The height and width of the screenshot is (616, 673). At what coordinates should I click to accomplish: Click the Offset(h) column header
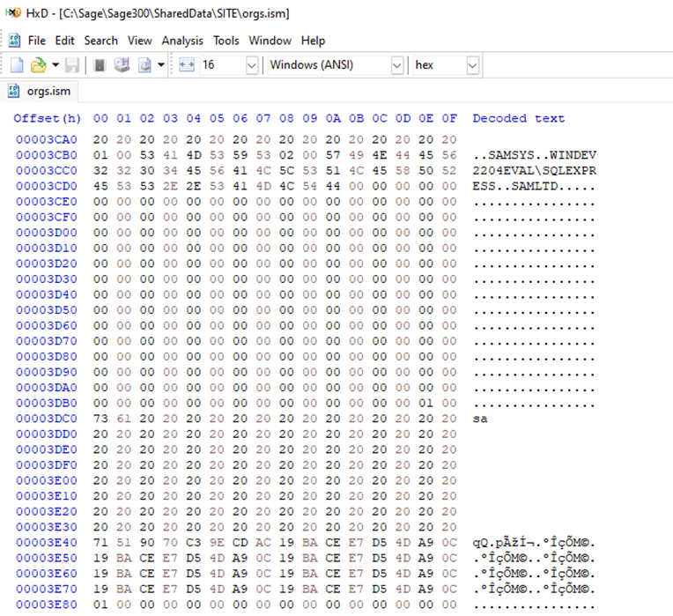click(48, 118)
